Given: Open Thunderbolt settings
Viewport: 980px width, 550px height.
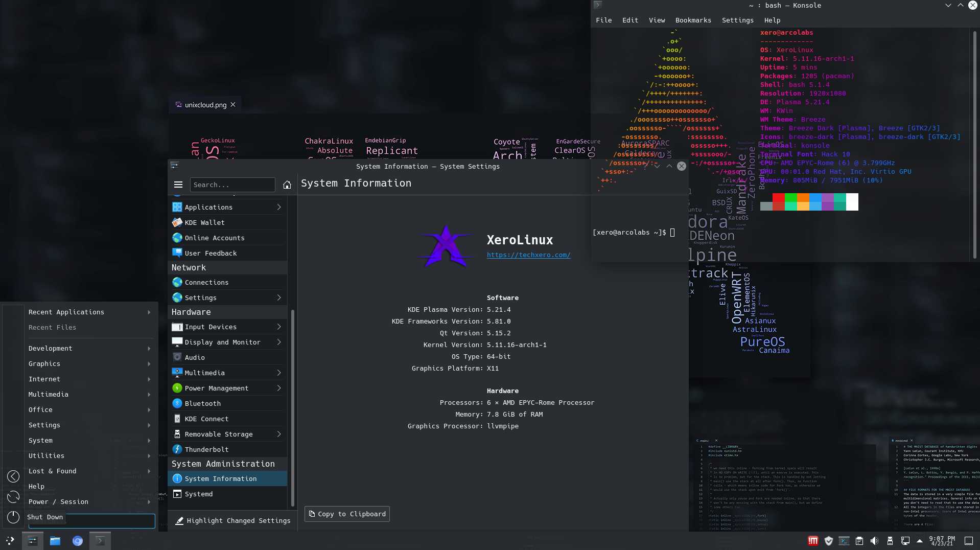Looking at the screenshot, I should pyautogui.click(x=227, y=449).
